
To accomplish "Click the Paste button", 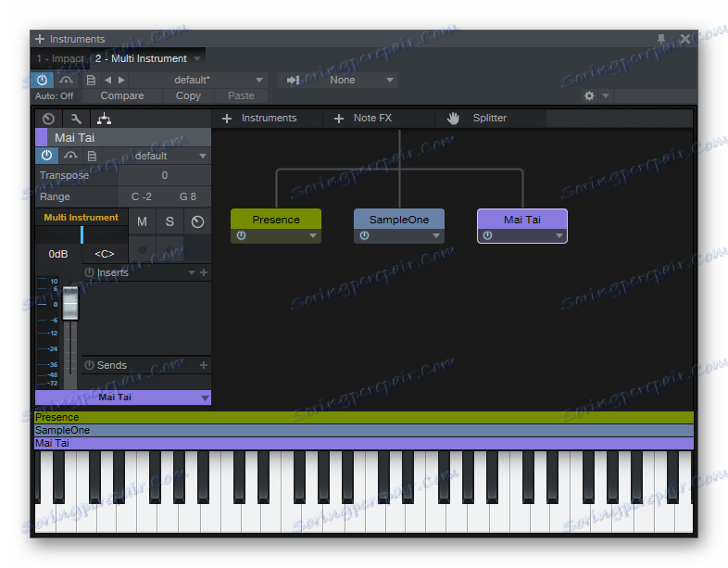I will click(x=241, y=95).
